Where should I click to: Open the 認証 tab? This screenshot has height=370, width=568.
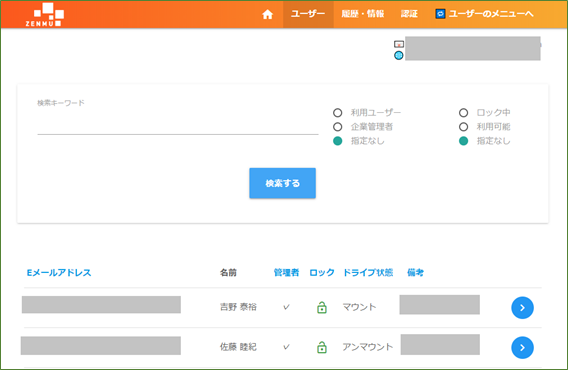point(409,14)
